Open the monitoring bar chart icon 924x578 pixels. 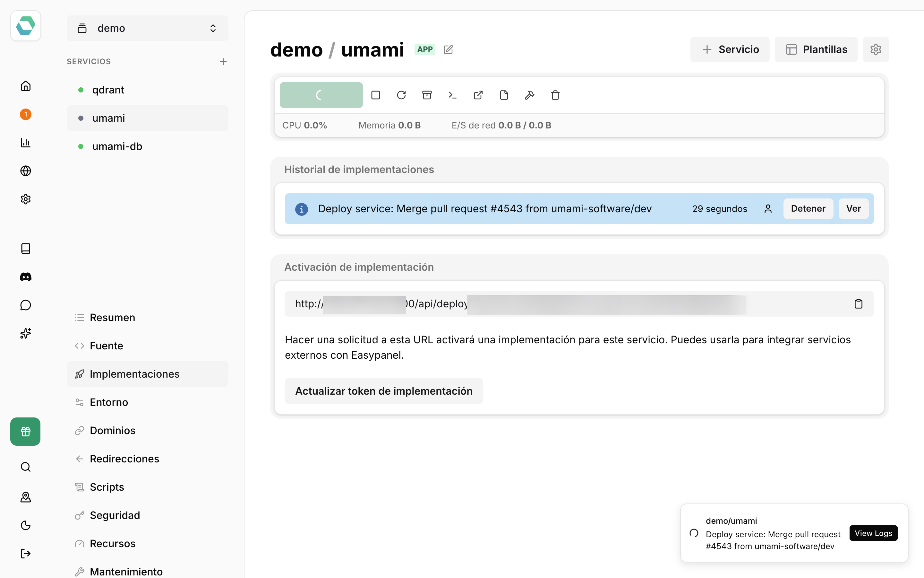tap(26, 143)
